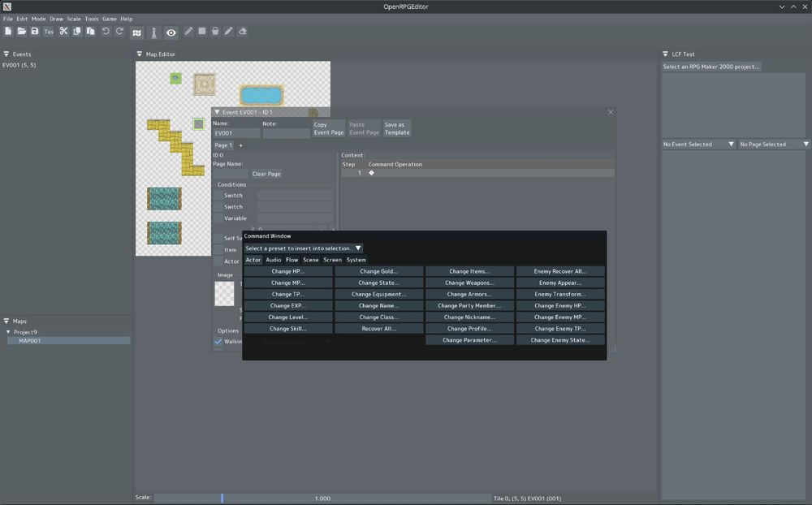Save with the floppy disk icon

35,32
